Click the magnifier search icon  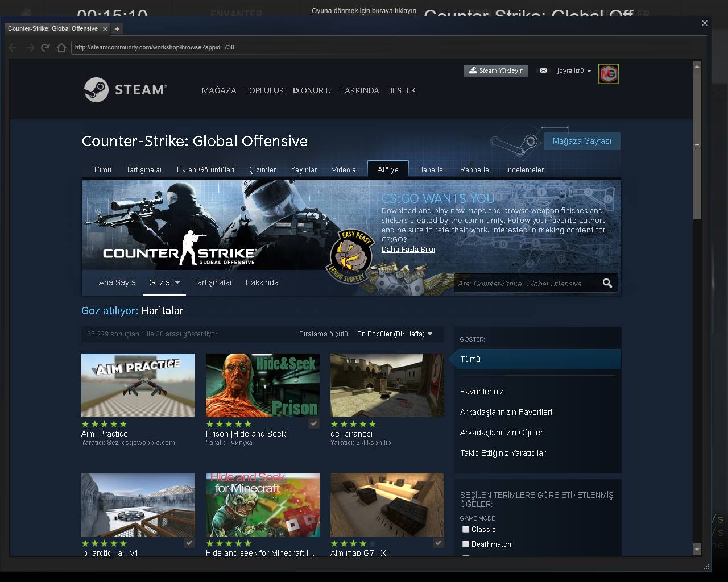tap(607, 283)
